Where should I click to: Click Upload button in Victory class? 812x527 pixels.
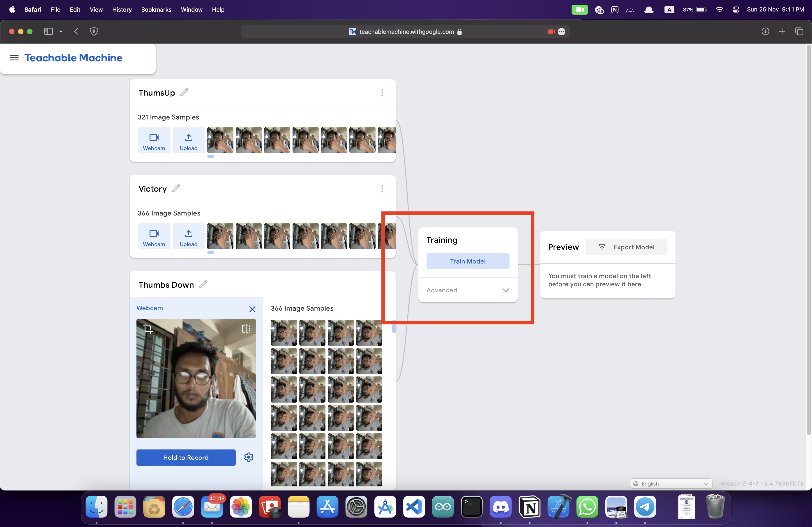click(188, 237)
